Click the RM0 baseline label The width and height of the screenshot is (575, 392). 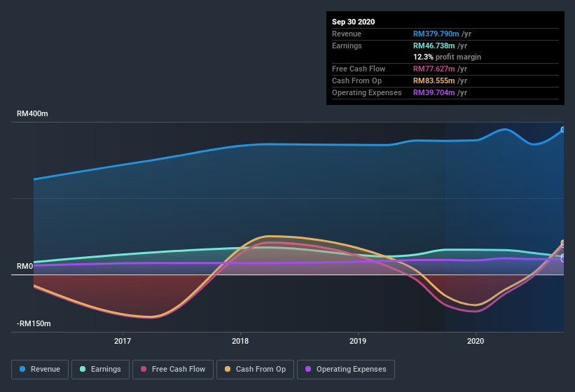pos(25,267)
